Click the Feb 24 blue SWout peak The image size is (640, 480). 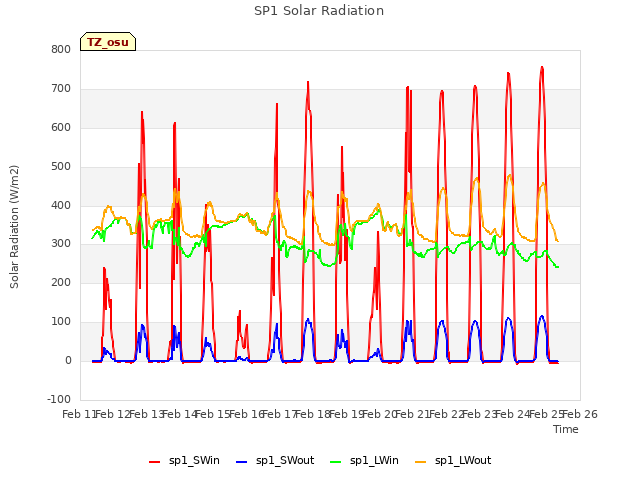coord(542,316)
